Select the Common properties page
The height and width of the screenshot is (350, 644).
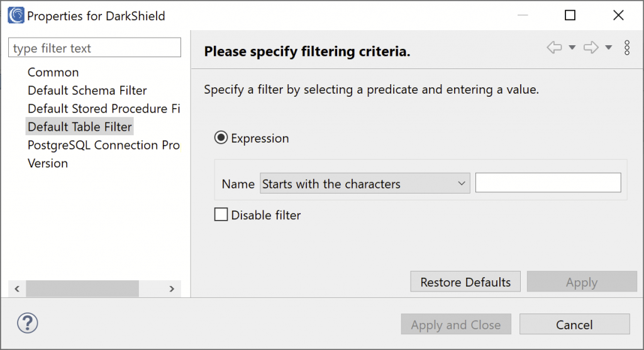tap(53, 72)
